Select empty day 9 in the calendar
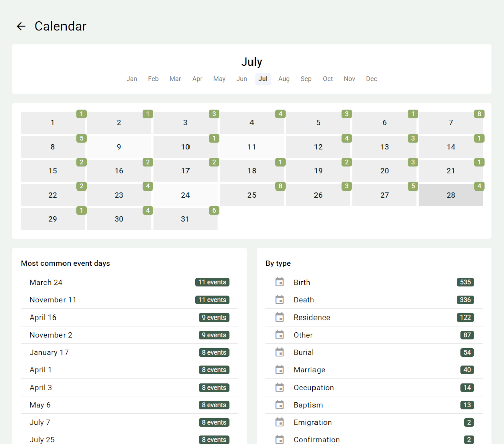Screen dimensions: 504x444 119,147
